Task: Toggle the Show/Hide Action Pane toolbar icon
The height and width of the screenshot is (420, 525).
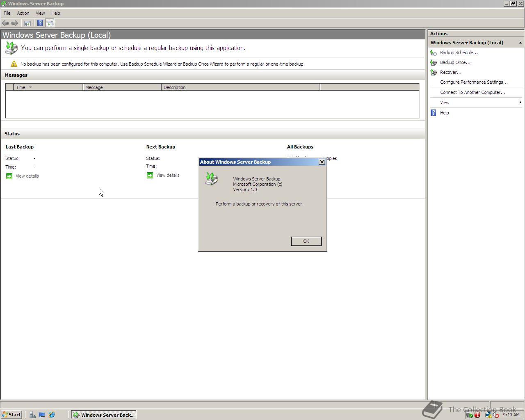Action: [x=50, y=23]
